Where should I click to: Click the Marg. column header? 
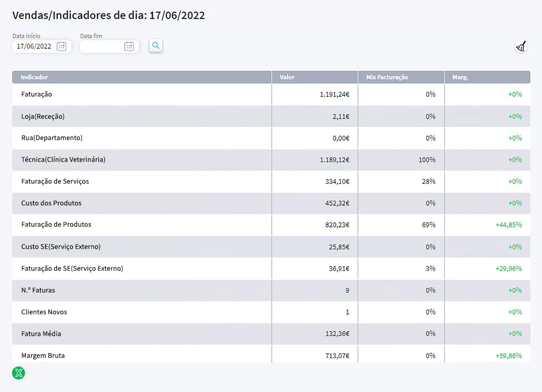coord(460,77)
